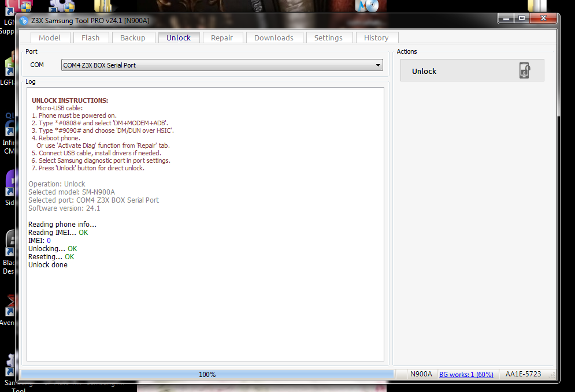
Task: Open the BG works: 1 (60%) link
Action: point(466,375)
